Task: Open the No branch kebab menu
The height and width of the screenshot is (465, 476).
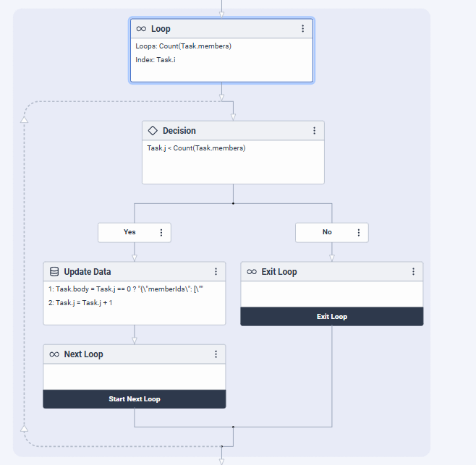Action: click(x=358, y=233)
